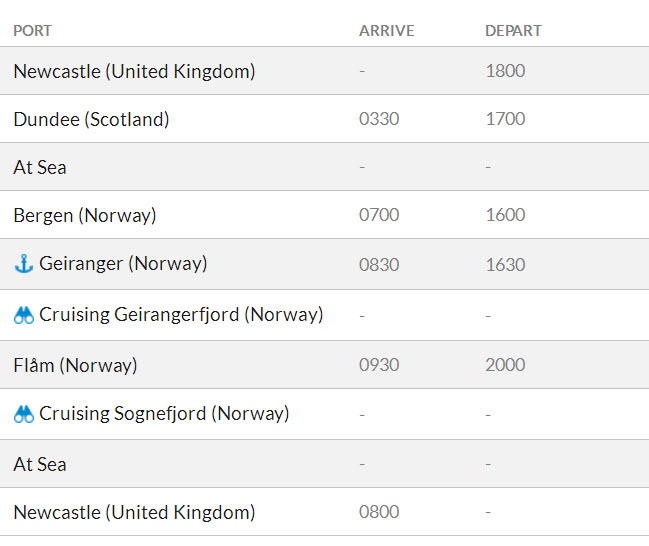The height and width of the screenshot is (546, 649).
Task: Click the Cruising Sognefjord (Norway) text
Action: click(164, 413)
